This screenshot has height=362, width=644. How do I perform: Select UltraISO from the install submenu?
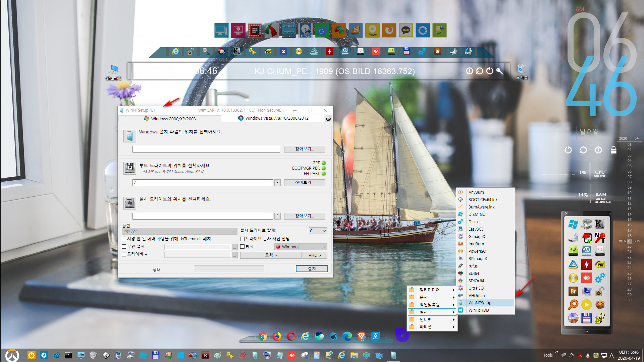(x=485, y=288)
